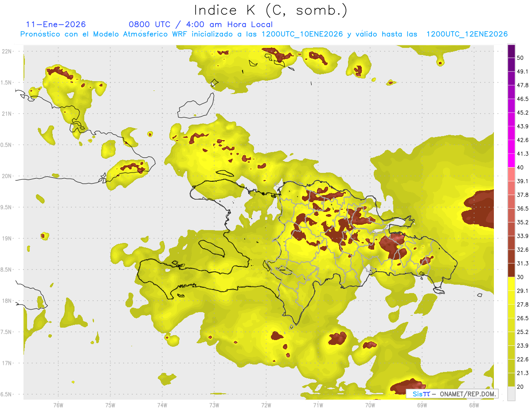Pick the gray swatch below 20 on colorbar
Viewport: 532px width, 411px height.
(x=512, y=394)
